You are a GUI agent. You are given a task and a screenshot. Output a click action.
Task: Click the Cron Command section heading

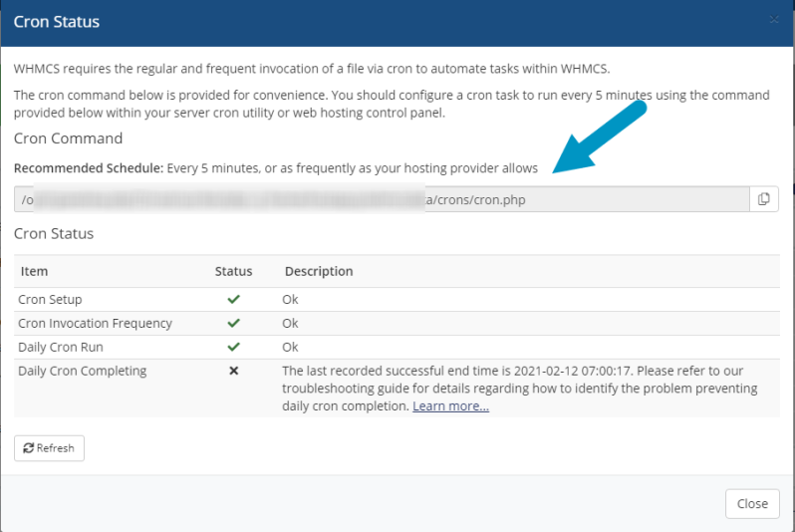(x=68, y=138)
